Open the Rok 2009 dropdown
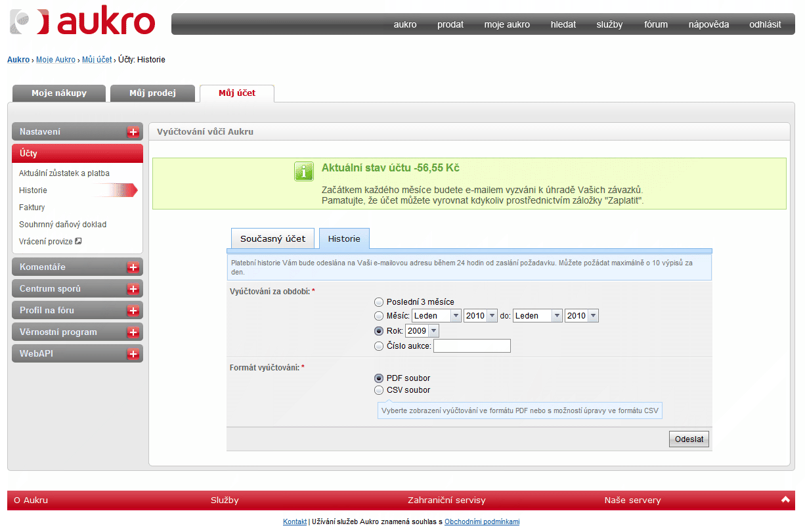 tap(422, 331)
